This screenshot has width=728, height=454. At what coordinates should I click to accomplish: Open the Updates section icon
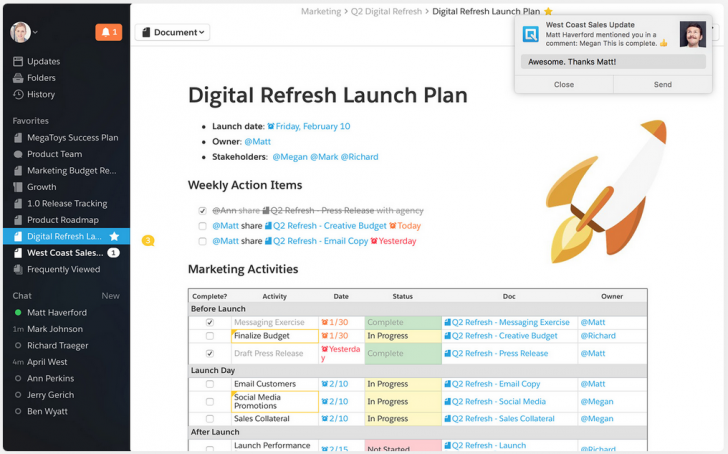(18, 61)
